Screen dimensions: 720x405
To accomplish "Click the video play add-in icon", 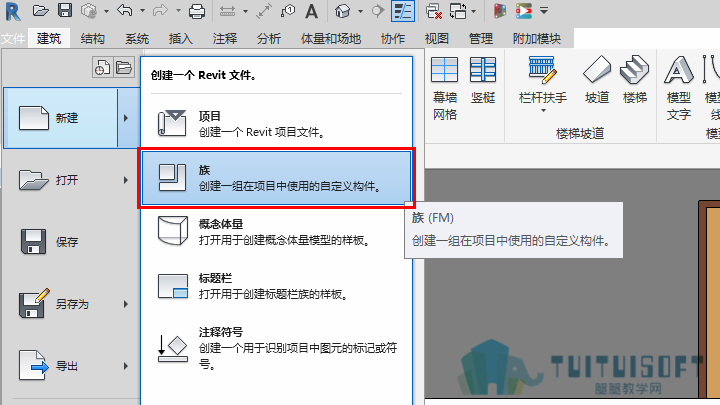I will (x=523, y=11).
